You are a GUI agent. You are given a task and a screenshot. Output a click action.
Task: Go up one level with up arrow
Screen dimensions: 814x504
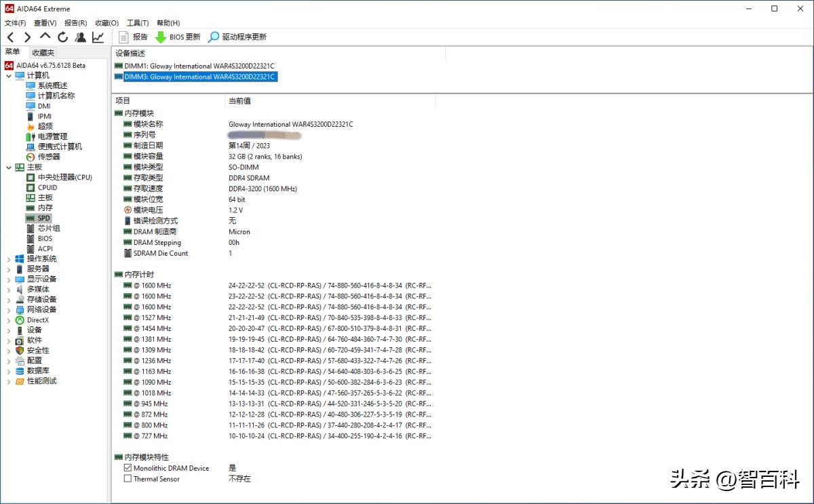click(x=45, y=37)
